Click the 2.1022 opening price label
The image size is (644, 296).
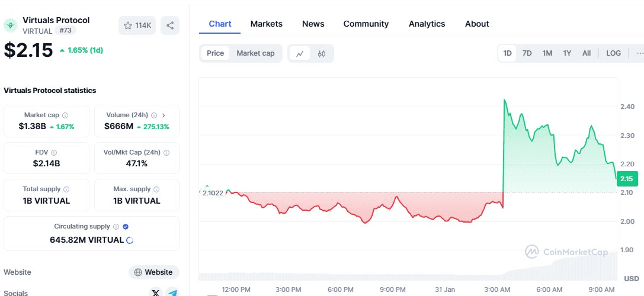tap(213, 193)
